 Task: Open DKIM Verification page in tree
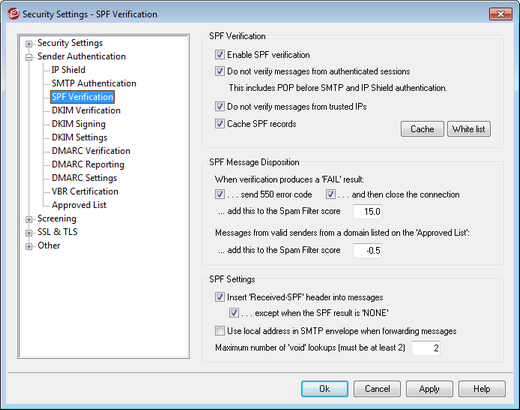tap(86, 110)
